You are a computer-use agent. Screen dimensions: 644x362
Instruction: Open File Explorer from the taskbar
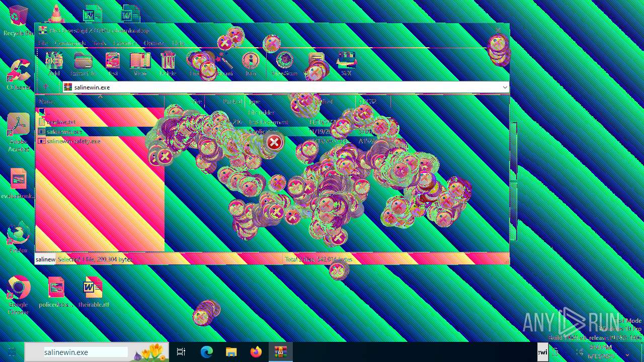pos(231,352)
